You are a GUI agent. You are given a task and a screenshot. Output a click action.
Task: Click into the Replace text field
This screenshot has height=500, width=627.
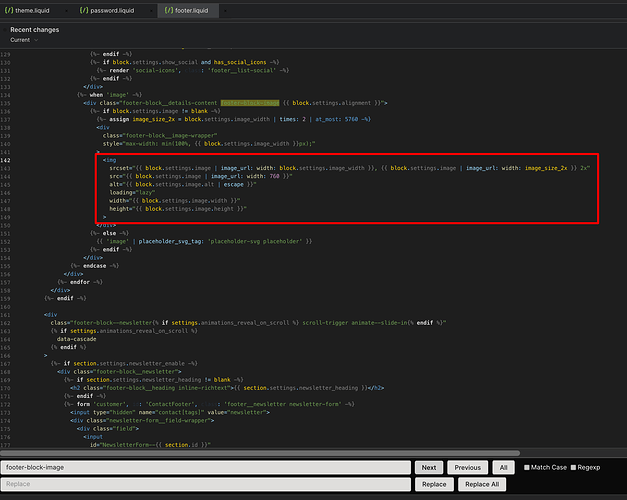(x=205, y=484)
